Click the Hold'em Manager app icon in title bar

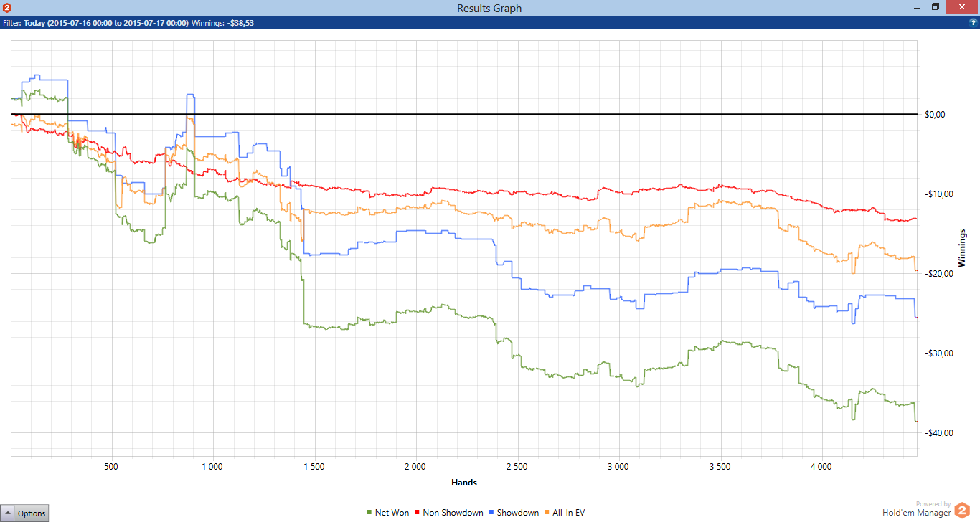click(x=7, y=8)
